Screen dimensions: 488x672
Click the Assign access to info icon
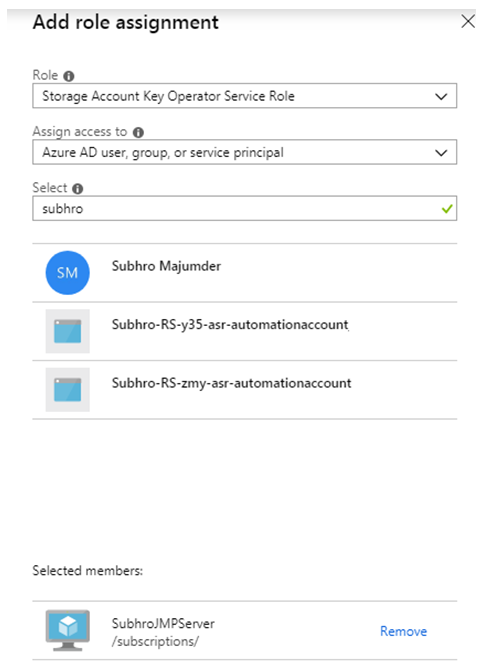pyautogui.click(x=138, y=132)
